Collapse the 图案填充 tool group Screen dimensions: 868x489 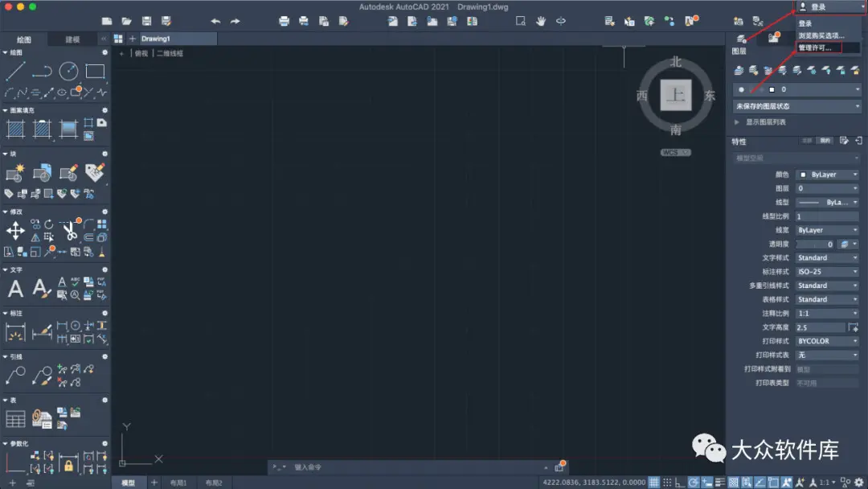click(x=5, y=110)
